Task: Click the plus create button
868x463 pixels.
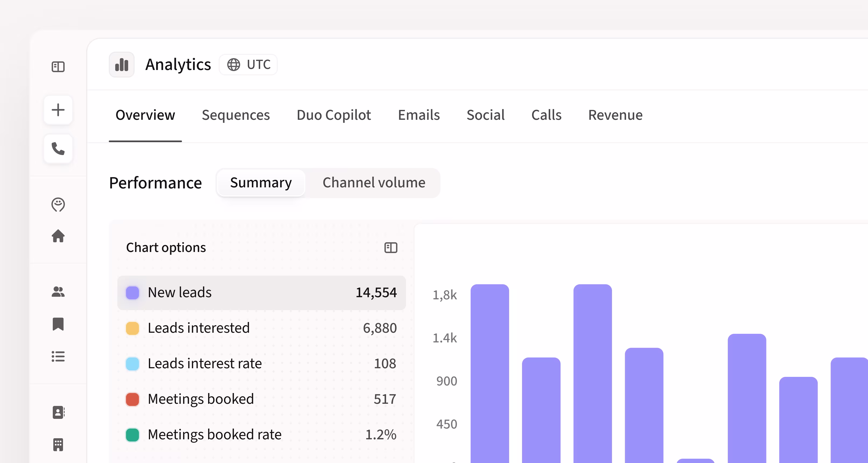Action: point(58,110)
